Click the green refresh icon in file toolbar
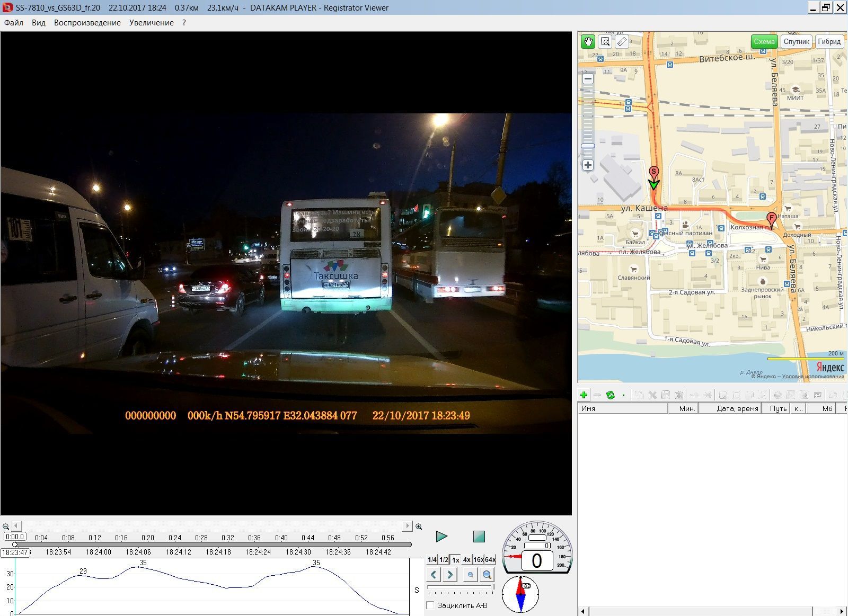Viewport: 848px width, 616px height. point(610,395)
